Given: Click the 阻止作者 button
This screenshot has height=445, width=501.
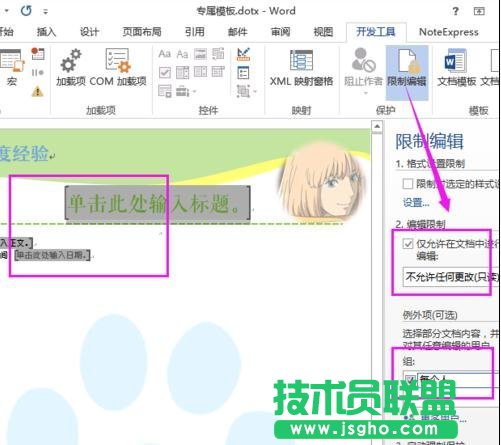Looking at the screenshot, I should (363, 70).
